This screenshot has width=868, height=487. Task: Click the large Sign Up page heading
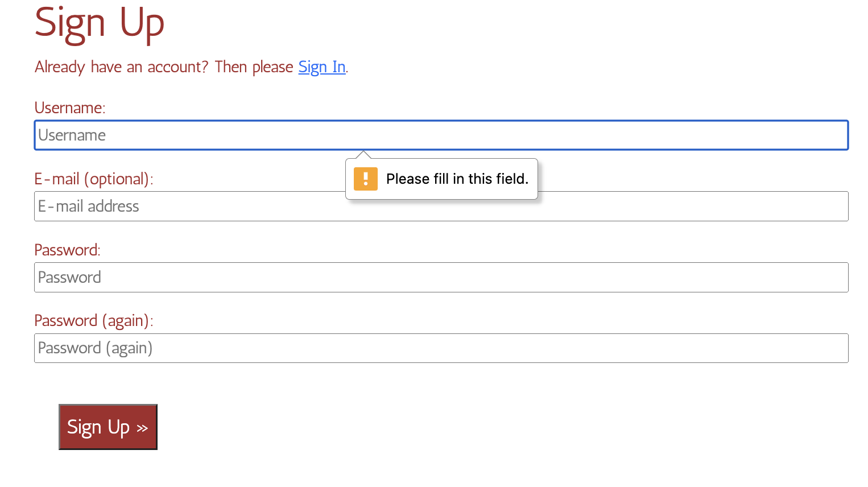[100, 24]
